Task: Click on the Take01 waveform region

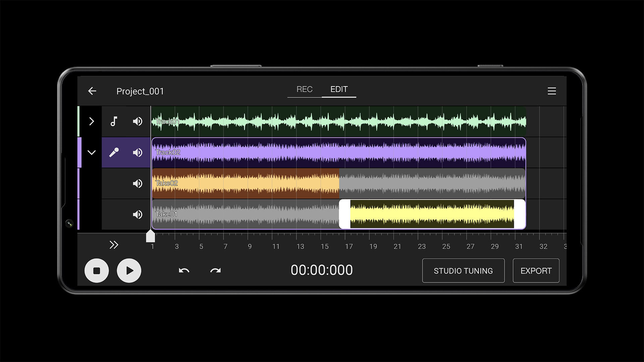Action: (x=337, y=214)
